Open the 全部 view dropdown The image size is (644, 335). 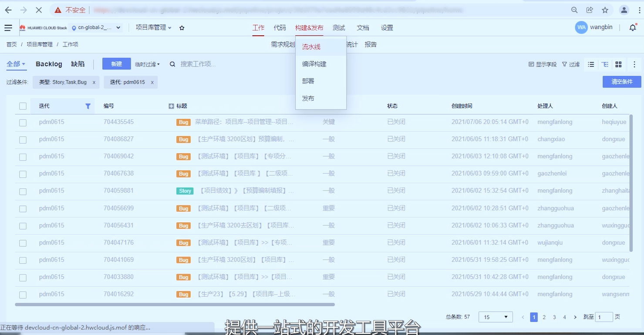16,64
